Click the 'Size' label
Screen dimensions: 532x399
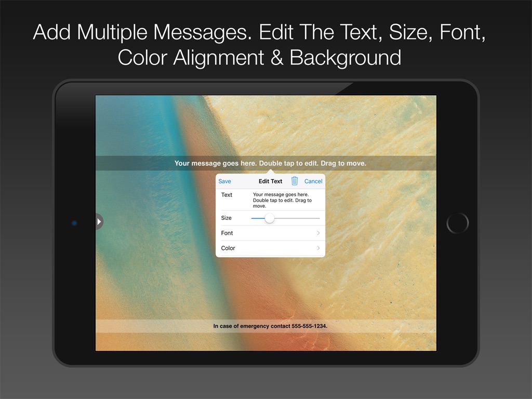click(227, 218)
